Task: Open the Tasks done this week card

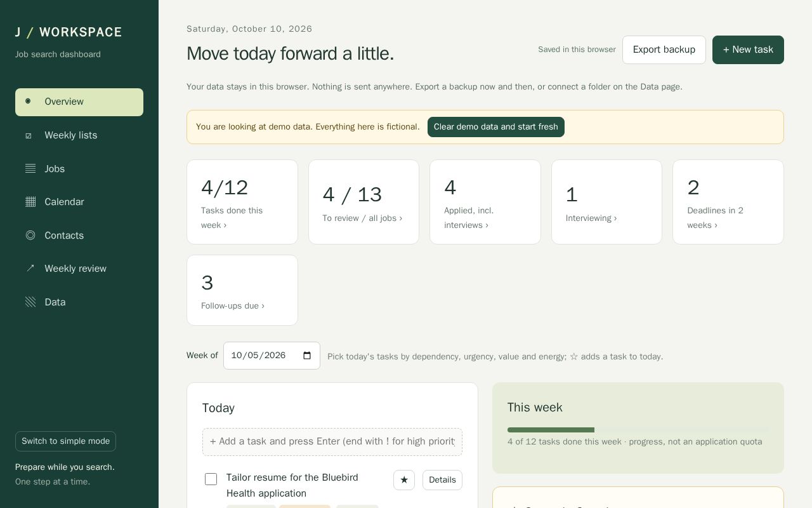Action: pos(242,202)
